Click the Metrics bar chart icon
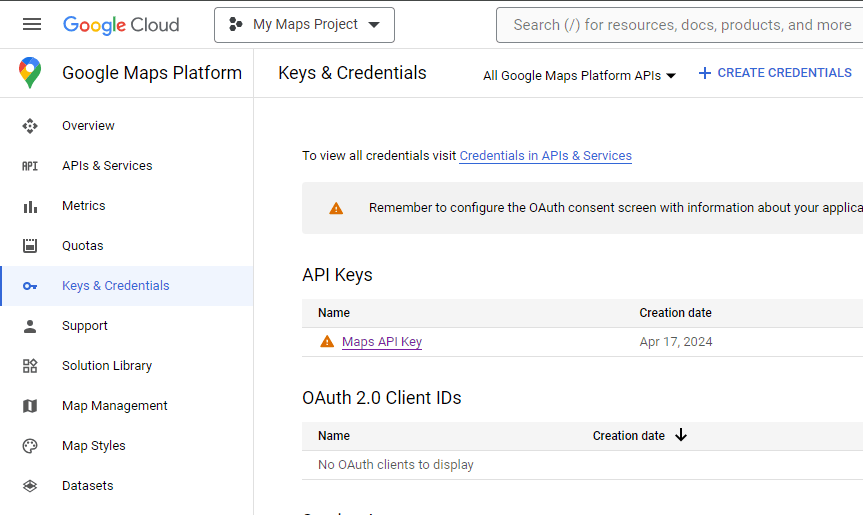Image resolution: width=863 pixels, height=515 pixels. pos(30,206)
